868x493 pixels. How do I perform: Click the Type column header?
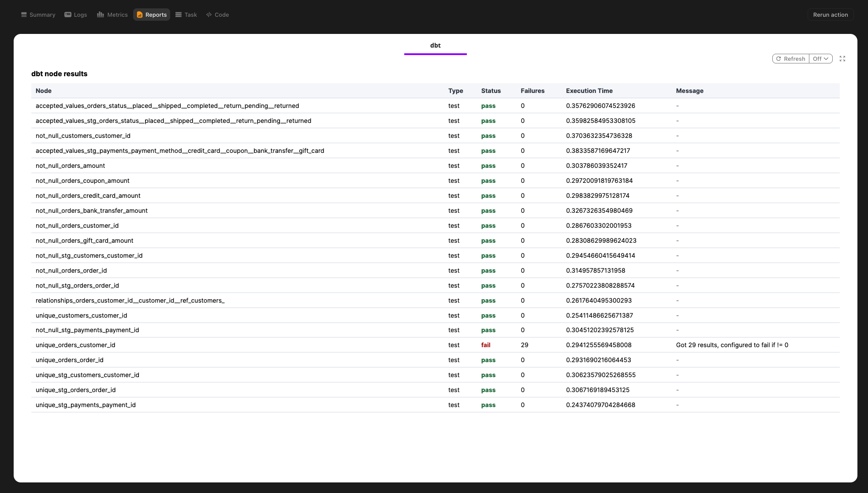pos(456,91)
